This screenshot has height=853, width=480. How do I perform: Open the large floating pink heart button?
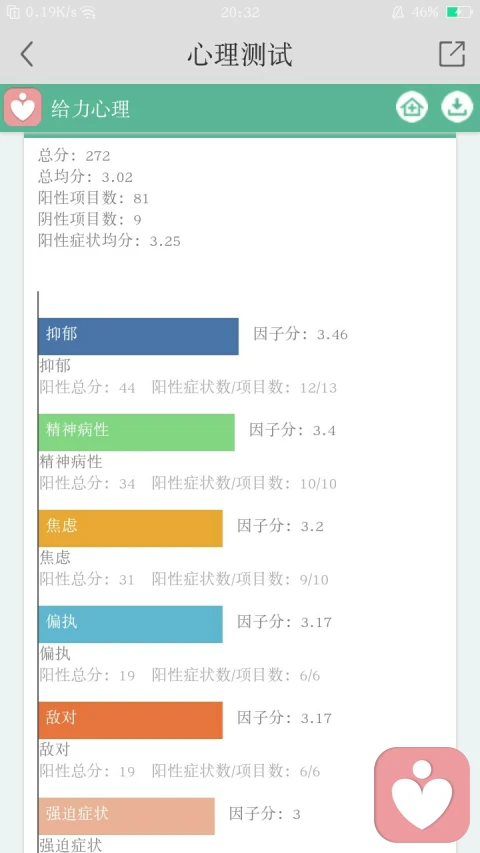coord(422,794)
